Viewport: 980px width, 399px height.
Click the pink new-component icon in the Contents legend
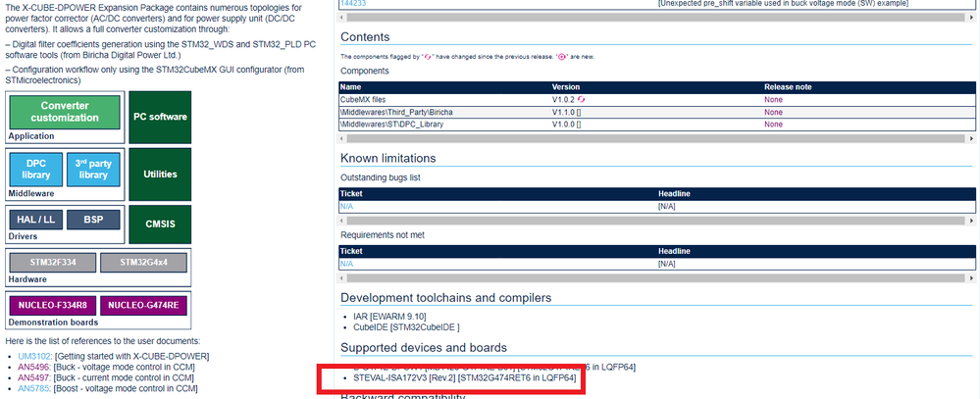point(561,57)
